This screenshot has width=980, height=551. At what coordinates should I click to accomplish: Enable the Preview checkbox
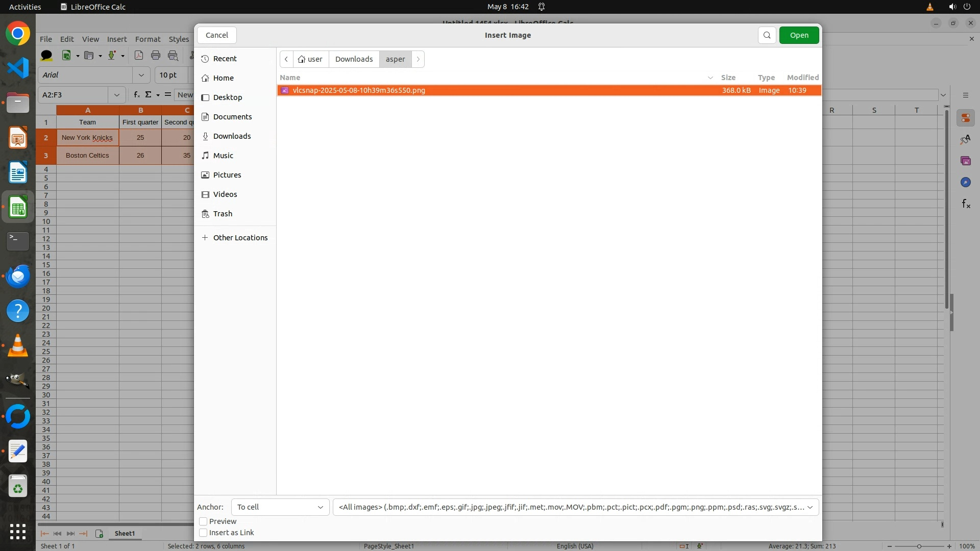(x=203, y=521)
